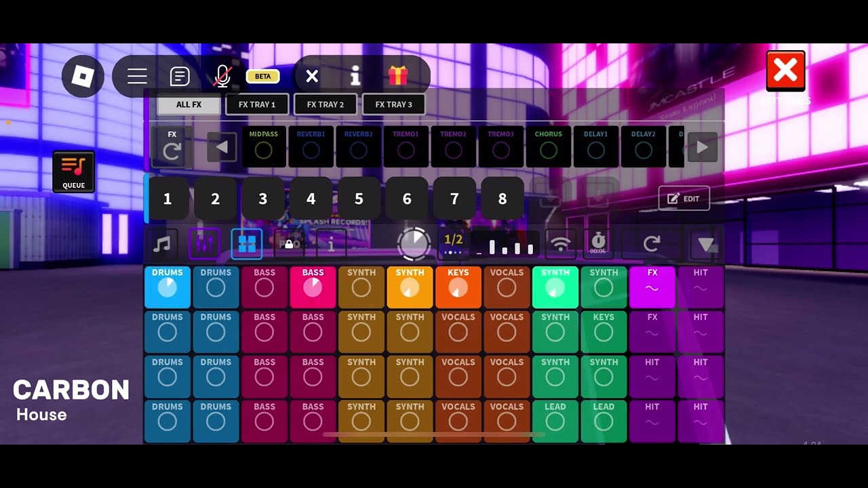868x488 pixels.
Task: Toggle the DELAY2 effect
Action: (x=644, y=146)
